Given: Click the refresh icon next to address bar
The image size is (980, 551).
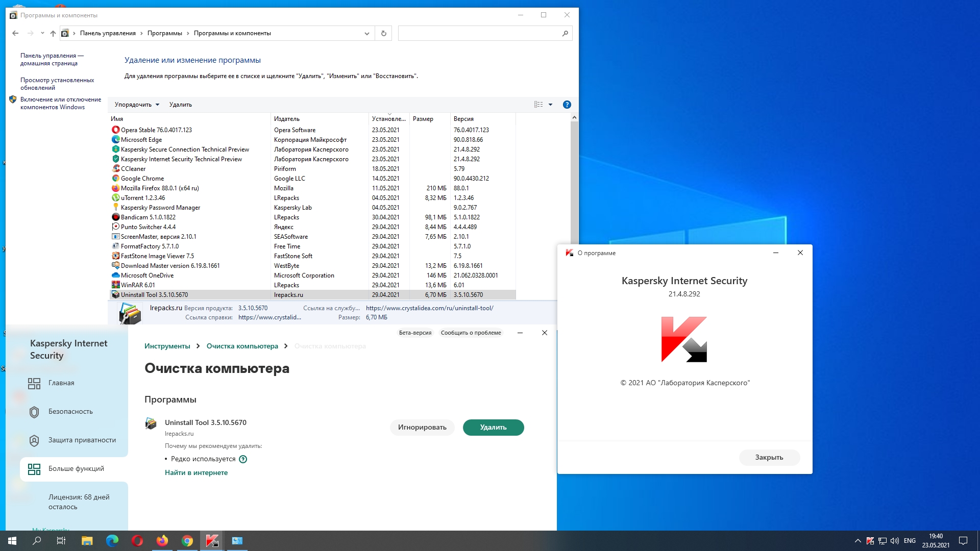Looking at the screenshot, I should coord(384,33).
